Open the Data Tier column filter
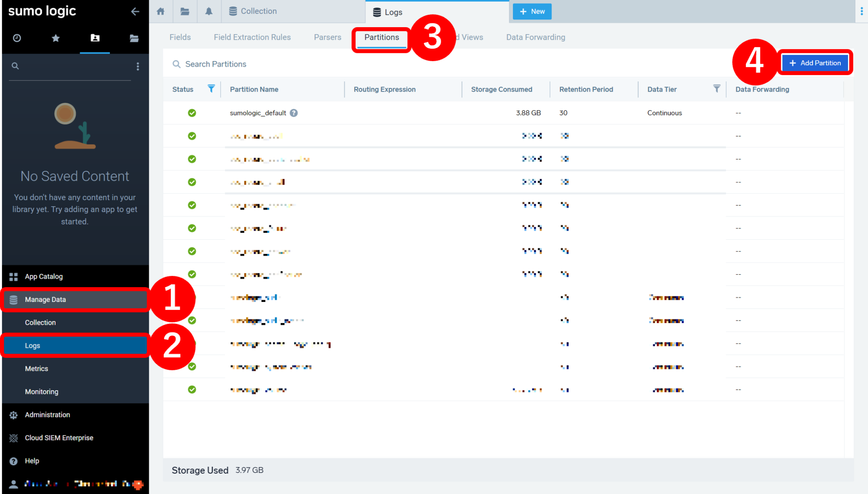 coord(716,89)
